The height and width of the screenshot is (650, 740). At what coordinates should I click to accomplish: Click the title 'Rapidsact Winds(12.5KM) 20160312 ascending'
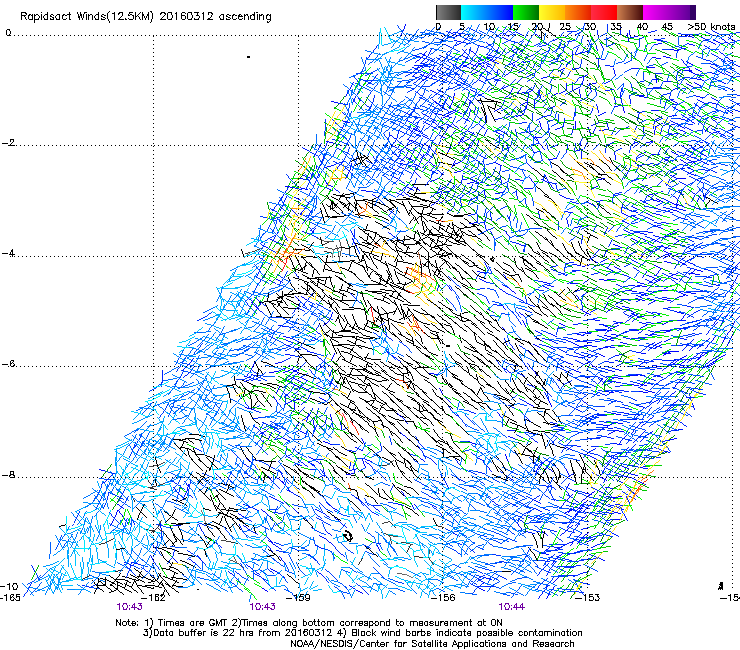coord(145,17)
